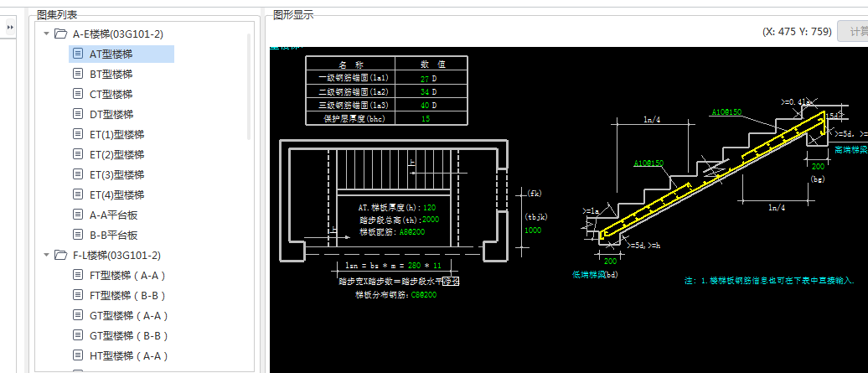Edit the step width value 280
Screen dimensions: 868x373
point(414,266)
